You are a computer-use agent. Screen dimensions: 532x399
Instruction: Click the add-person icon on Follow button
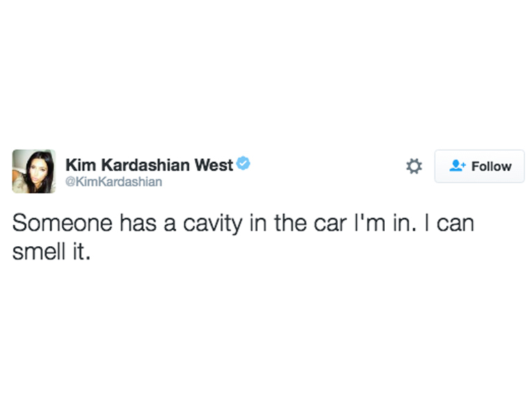(x=458, y=166)
